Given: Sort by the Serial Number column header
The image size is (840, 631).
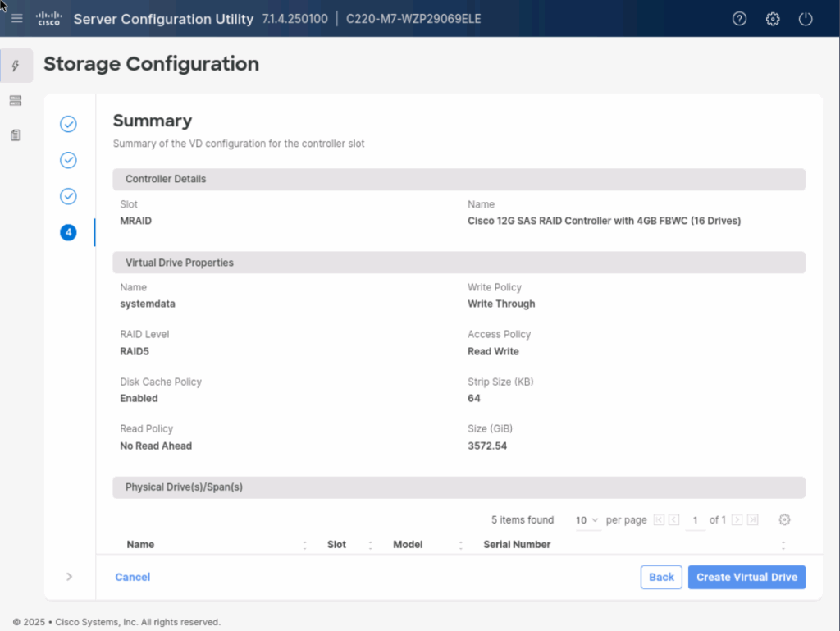Looking at the screenshot, I should tap(517, 544).
